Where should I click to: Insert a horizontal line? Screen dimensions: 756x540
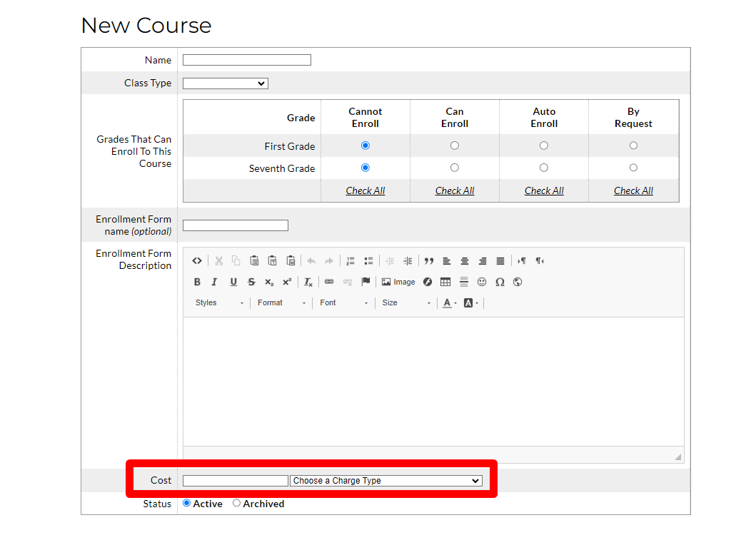(463, 281)
